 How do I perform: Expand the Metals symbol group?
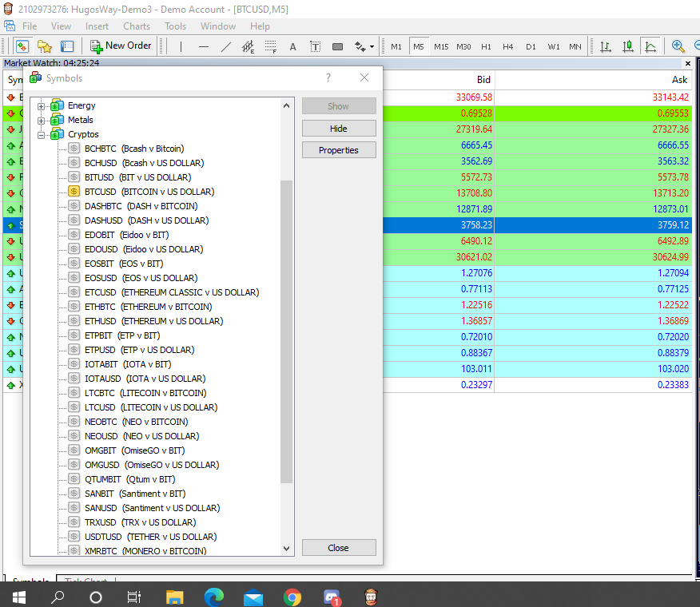point(42,120)
